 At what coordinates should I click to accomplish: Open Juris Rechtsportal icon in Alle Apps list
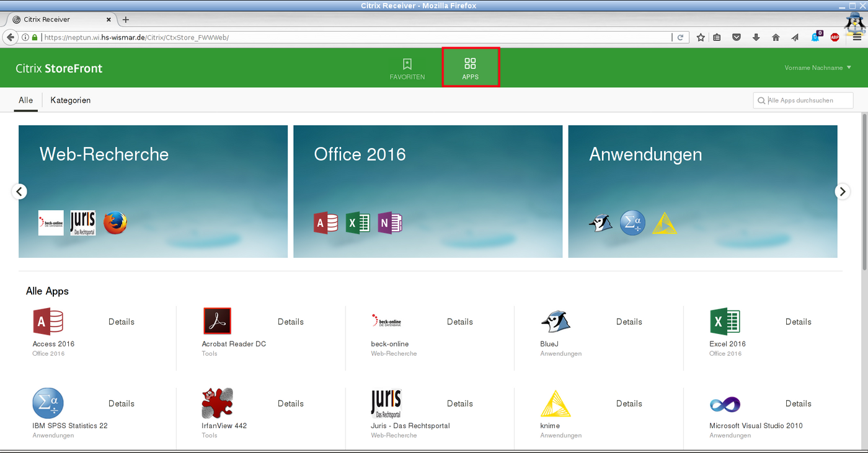[x=386, y=403]
